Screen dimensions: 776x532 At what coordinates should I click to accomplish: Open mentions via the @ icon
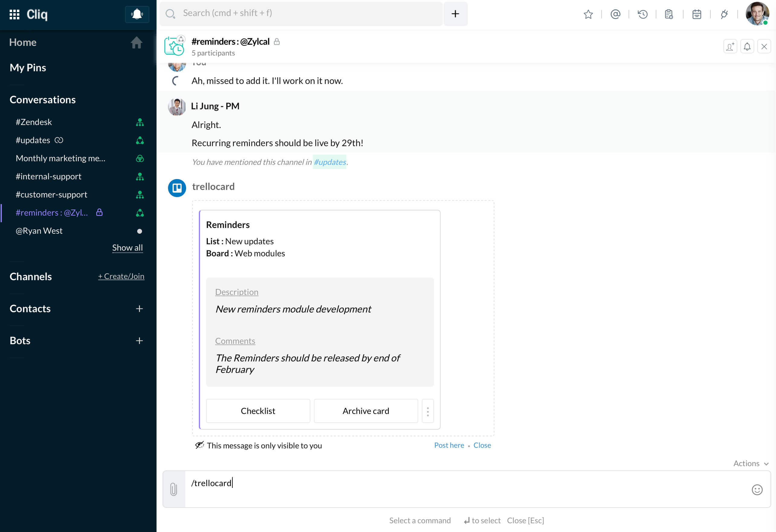615,14
